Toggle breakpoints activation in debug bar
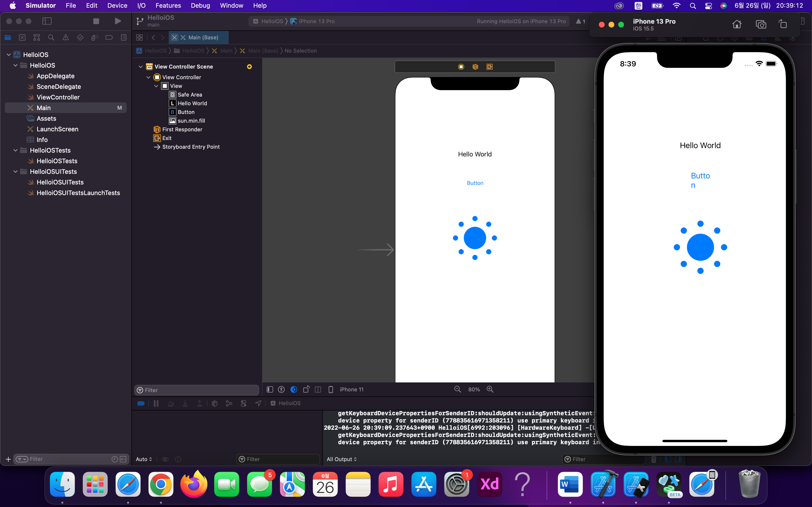 point(141,403)
